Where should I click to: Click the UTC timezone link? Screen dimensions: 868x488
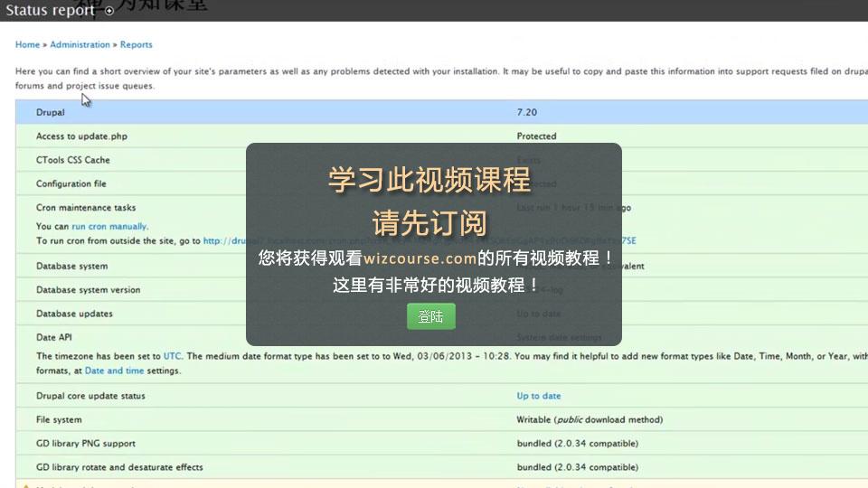coord(172,356)
